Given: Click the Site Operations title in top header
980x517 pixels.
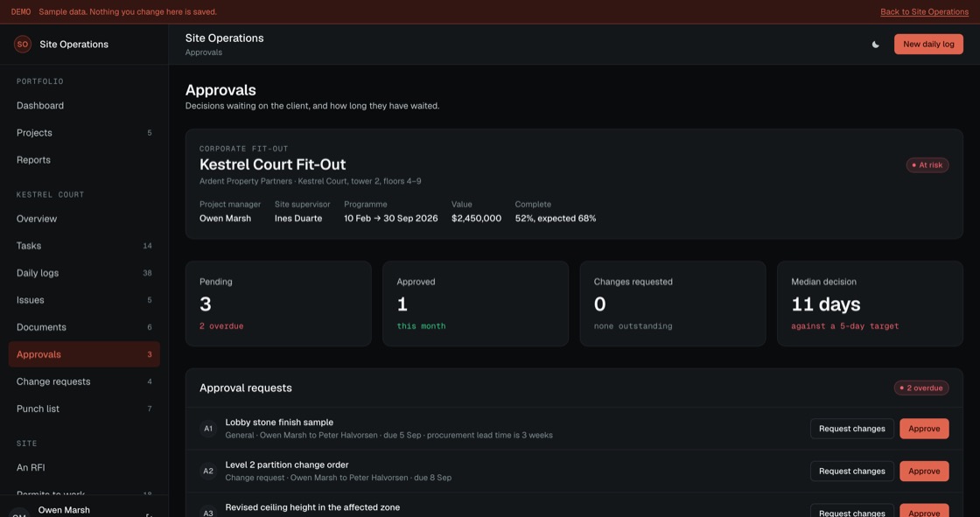Looking at the screenshot, I should (x=224, y=38).
